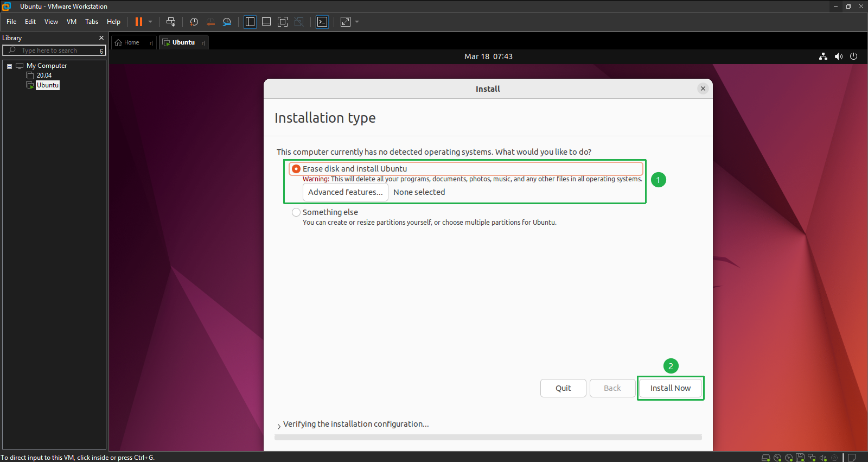The image size is (868, 462).
Task: Close the Library panel
Action: coord(101,37)
